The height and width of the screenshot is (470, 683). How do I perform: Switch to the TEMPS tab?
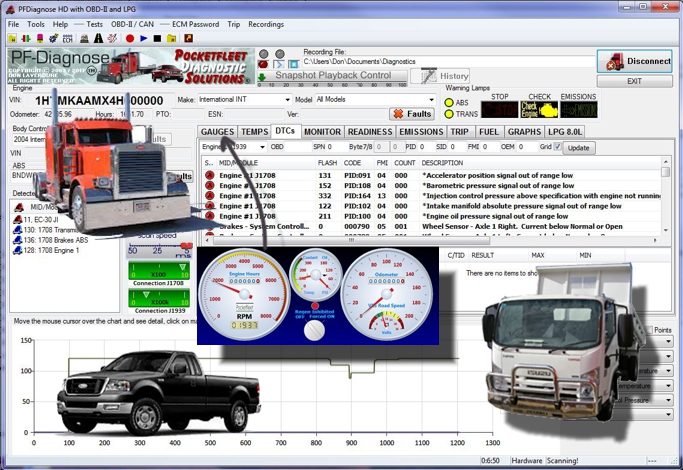[x=254, y=132]
